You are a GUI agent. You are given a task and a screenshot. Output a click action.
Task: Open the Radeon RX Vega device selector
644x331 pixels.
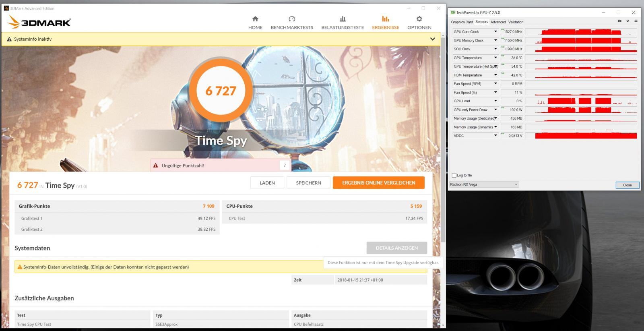point(484,184)
